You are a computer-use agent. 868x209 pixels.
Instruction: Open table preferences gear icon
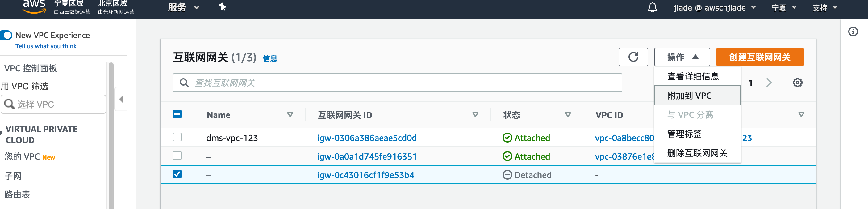pyautogui.click(x=797, y=83)
